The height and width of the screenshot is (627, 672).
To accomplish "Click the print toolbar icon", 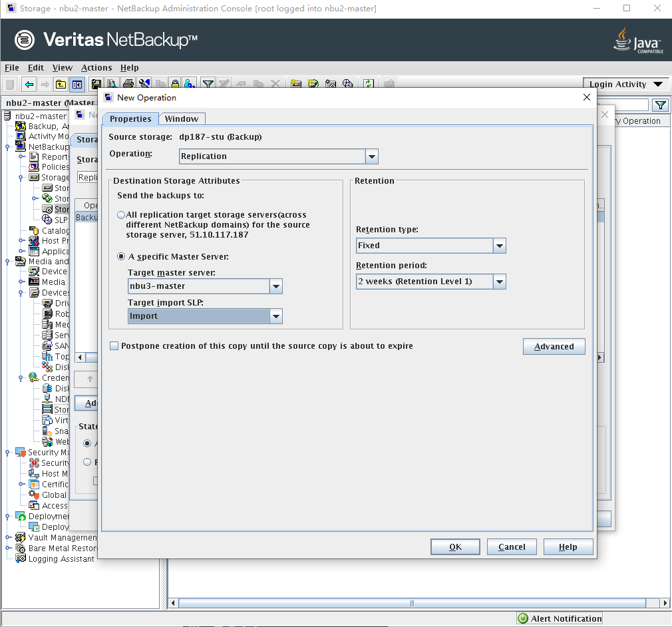I will click(128, 85).
